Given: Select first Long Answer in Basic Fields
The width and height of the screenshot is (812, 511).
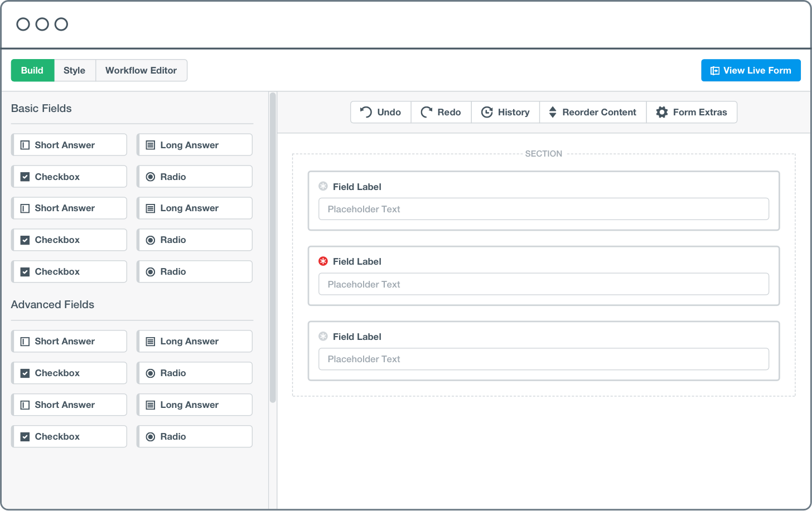Looking at the screenshot, I should click(195, 145).
